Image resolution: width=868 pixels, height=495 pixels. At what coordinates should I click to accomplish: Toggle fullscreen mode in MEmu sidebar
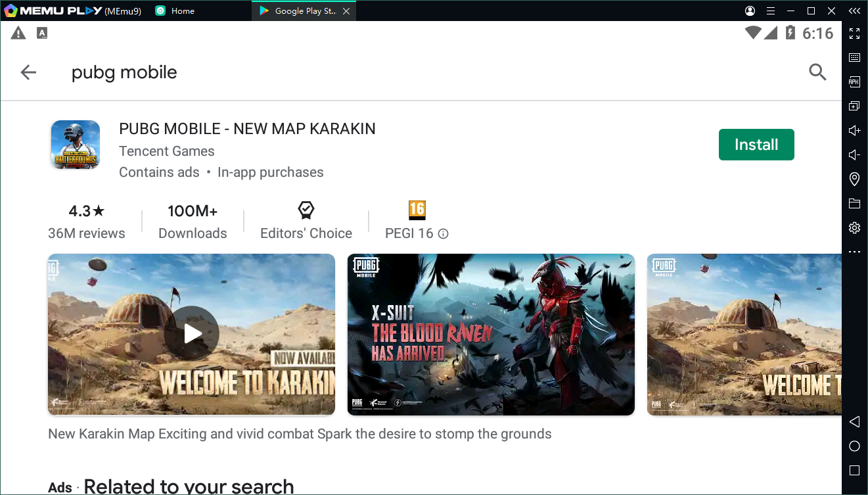pos(854,34)
